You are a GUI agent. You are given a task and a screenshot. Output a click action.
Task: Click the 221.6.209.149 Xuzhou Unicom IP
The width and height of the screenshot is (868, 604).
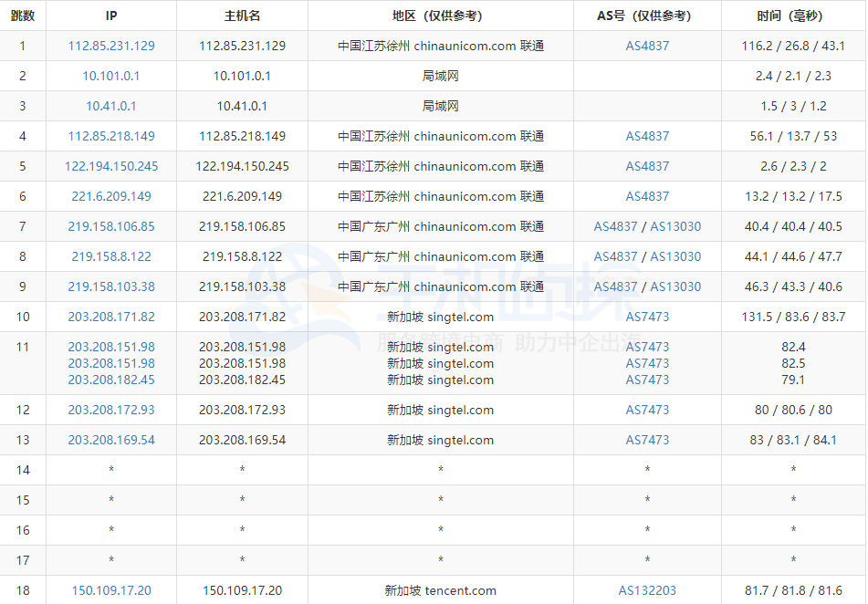111,196
